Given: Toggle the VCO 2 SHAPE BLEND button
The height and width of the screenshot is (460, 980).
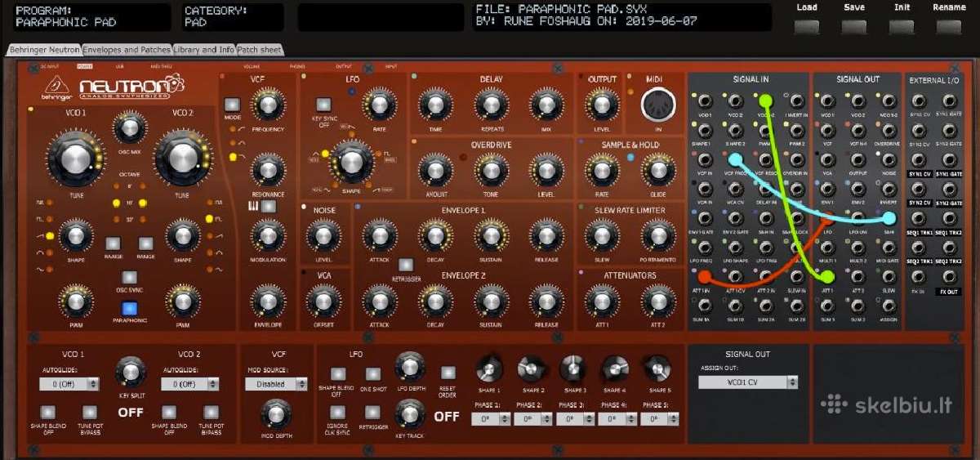Looking at the screenshot, I should [x=169, y=412].
